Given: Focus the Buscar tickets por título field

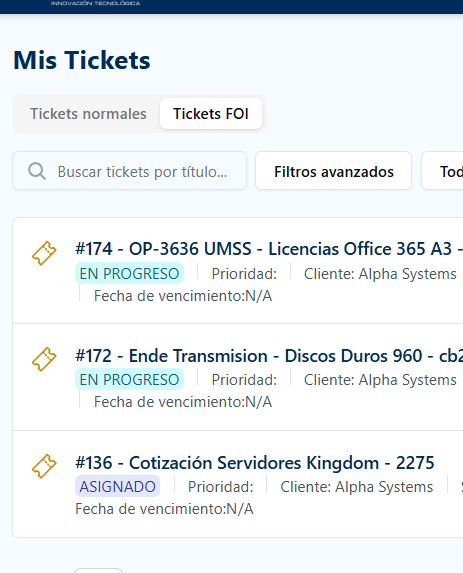Looking at the screenshot, I should pyautogui.click(x=130, y=171).
